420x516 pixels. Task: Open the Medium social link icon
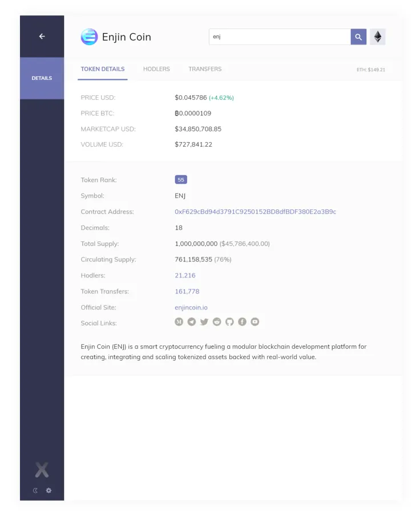(179, 321)
